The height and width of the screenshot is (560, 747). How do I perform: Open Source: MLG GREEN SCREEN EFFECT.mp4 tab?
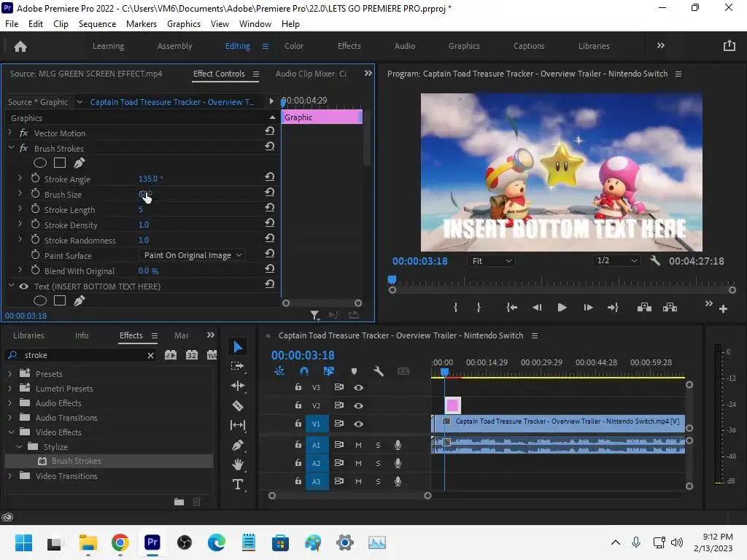86,74
